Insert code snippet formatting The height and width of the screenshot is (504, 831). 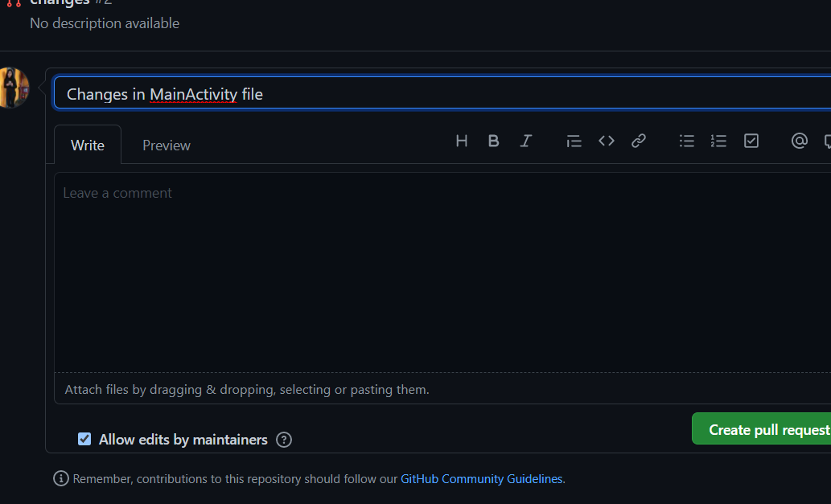[607, 141]
